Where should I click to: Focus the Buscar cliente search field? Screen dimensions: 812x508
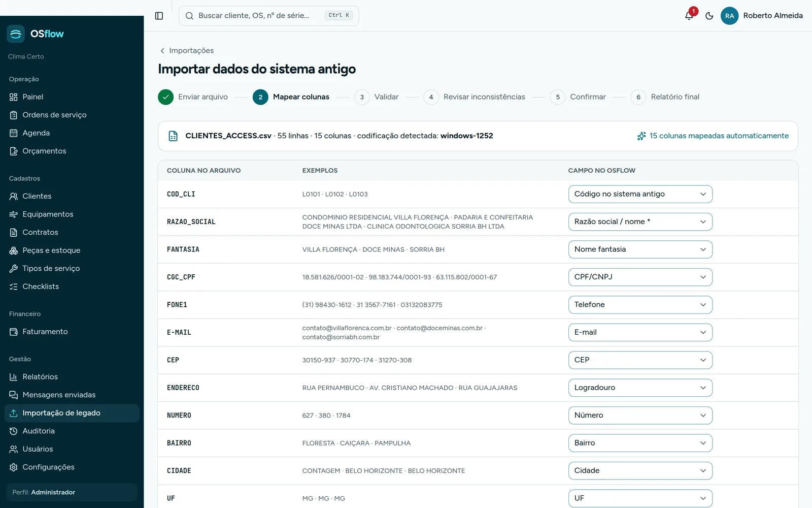click(269, 16)
